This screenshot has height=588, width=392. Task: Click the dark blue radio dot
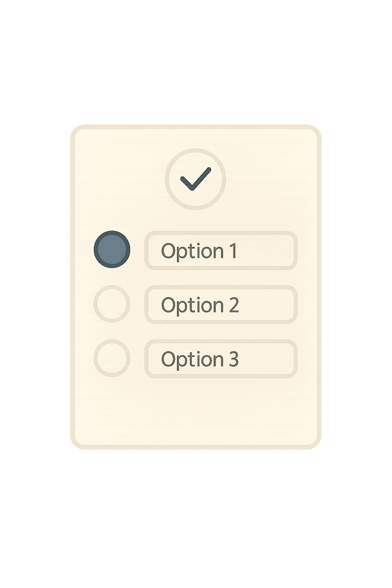pyautogui.click(x=112, y=249)
